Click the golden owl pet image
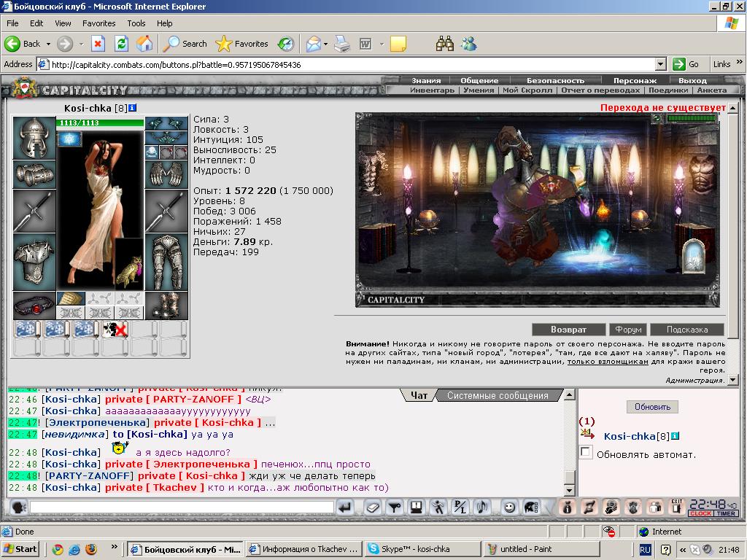The height and width of the screenshot is (560, 747). (x=129, y=264)
